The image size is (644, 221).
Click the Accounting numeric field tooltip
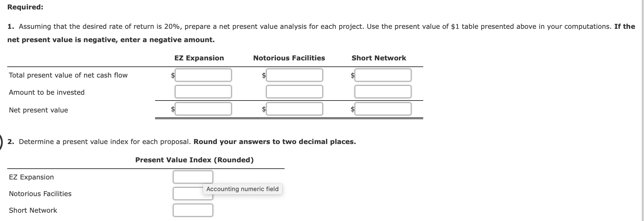click(x=242, y=189)
